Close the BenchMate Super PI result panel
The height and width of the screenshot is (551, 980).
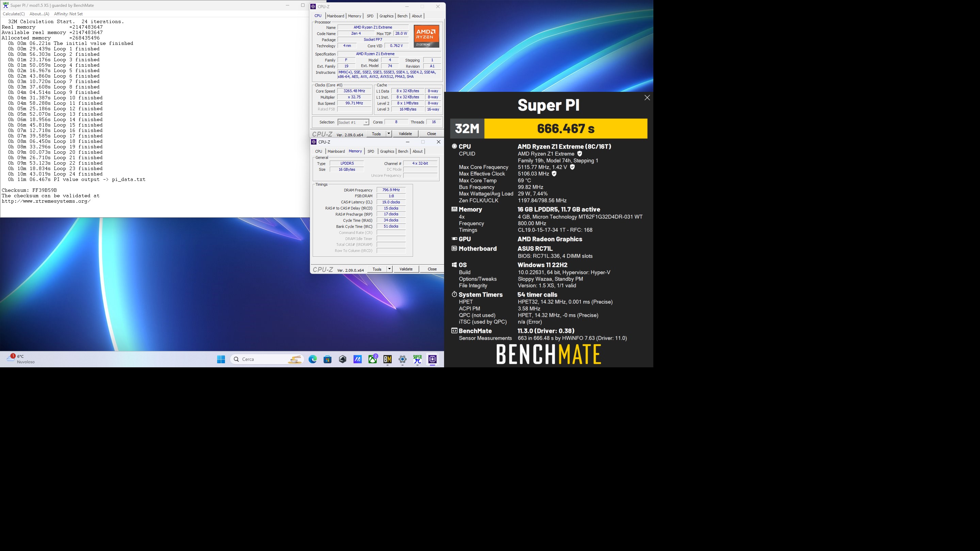[647, 98]
